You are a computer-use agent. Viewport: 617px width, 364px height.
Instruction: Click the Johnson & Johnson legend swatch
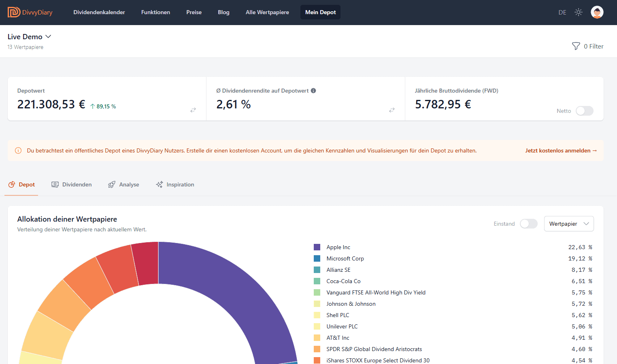[x=317, y=304]
